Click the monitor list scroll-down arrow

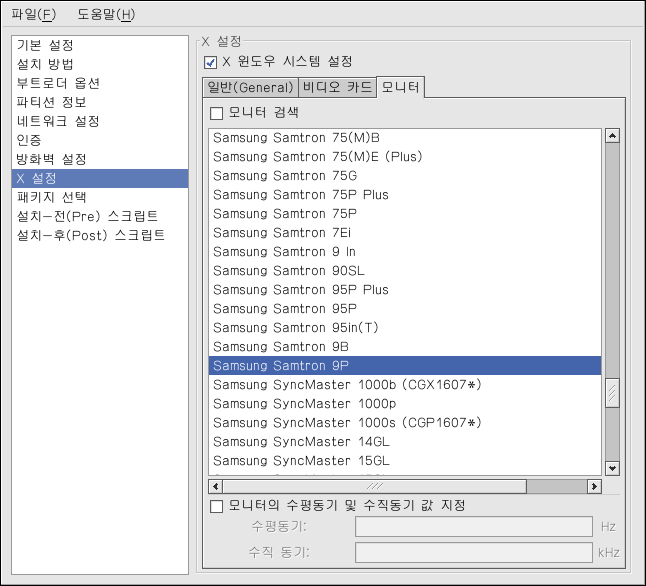pyautogui.click(x=612, y=467)
